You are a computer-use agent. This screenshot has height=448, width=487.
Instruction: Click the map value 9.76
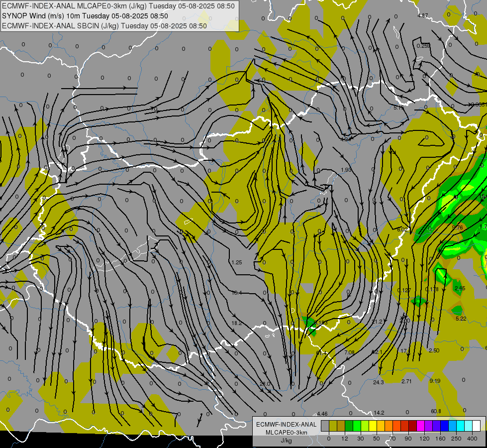[458, 227]
